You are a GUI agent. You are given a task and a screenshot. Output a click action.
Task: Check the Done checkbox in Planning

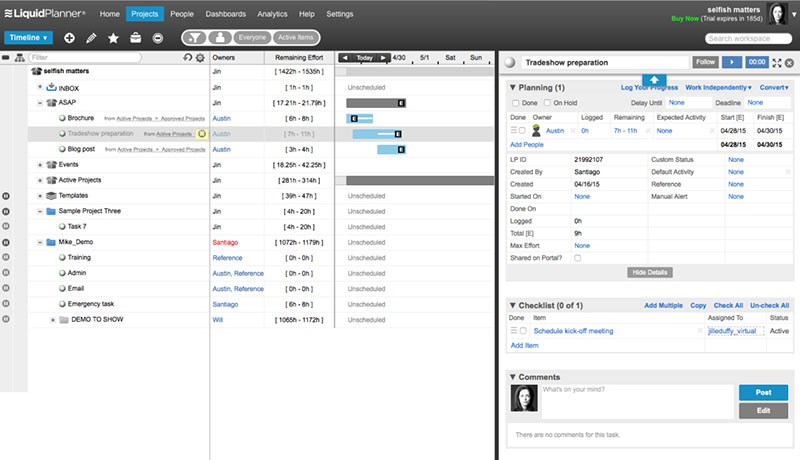[516, 102]
